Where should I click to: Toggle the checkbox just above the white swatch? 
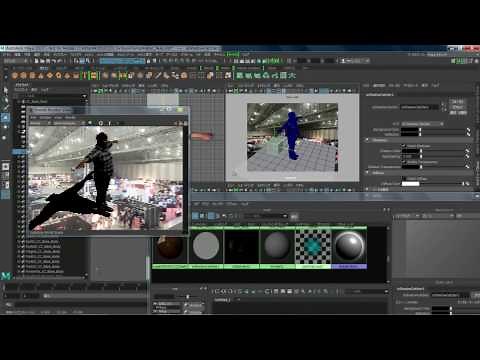(404, 179)
